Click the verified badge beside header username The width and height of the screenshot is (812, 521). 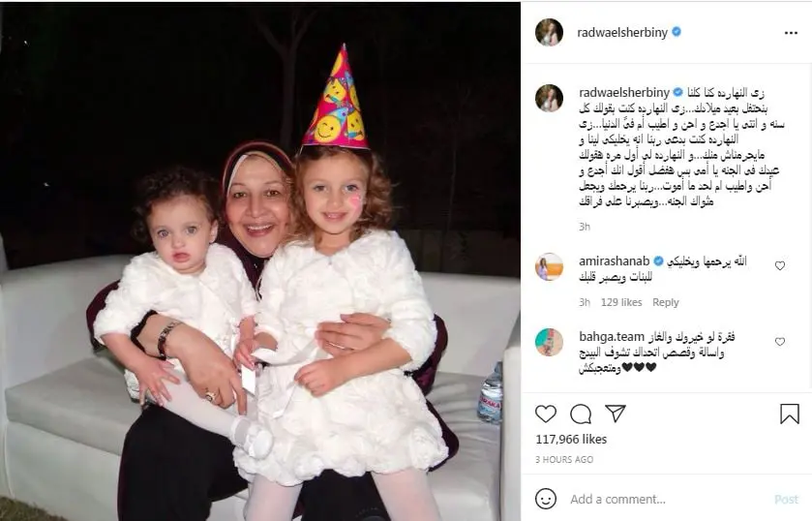677,32
